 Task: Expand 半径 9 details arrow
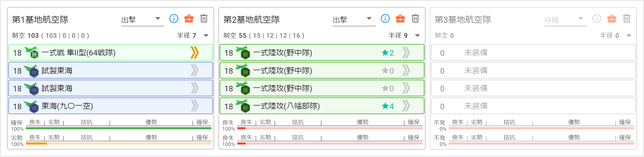pyautogui.click(x=418, y=36)
